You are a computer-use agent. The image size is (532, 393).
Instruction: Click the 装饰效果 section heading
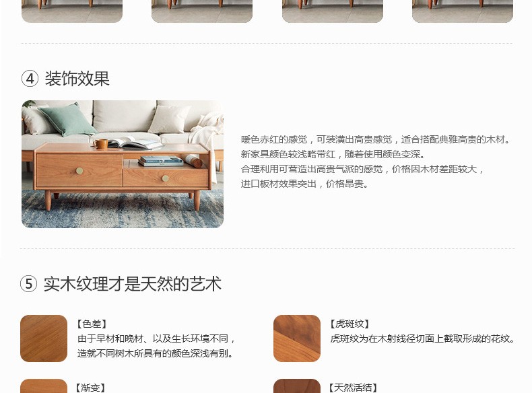[x=77, y=78]
